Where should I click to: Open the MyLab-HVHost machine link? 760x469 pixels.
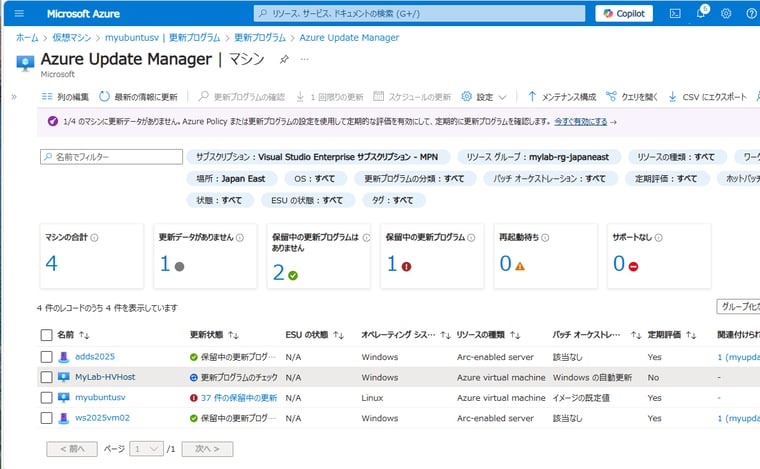(x=105, y=377)
